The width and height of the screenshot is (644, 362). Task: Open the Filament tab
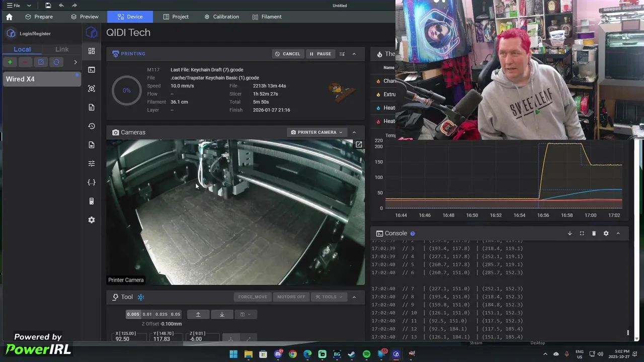(267, 17)
